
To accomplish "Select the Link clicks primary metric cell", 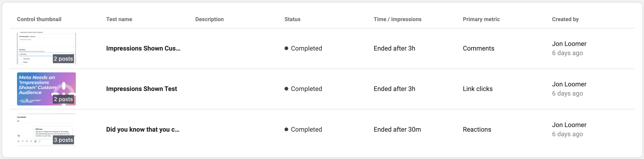I will point(478,89).
